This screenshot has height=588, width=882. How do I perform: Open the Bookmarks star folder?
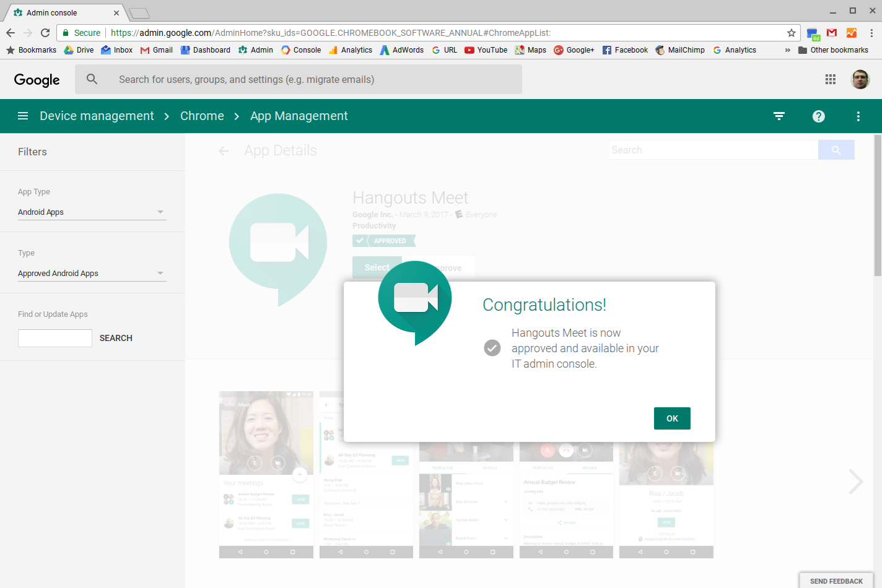point(31,50)
